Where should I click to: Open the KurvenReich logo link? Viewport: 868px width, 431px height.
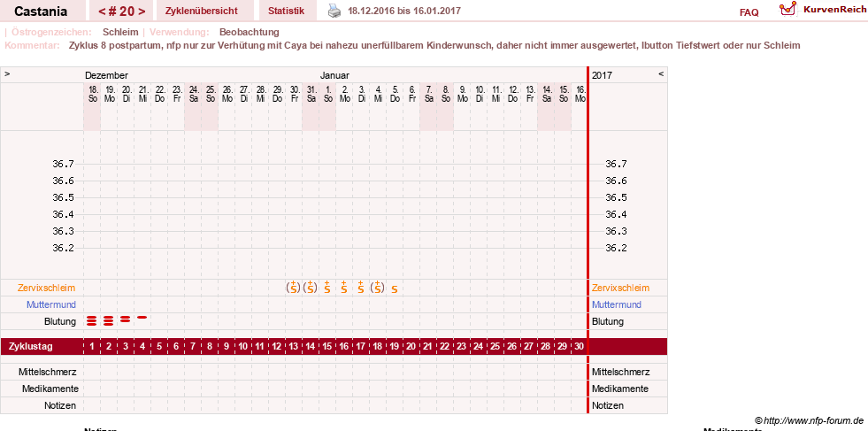pos(822,10)
